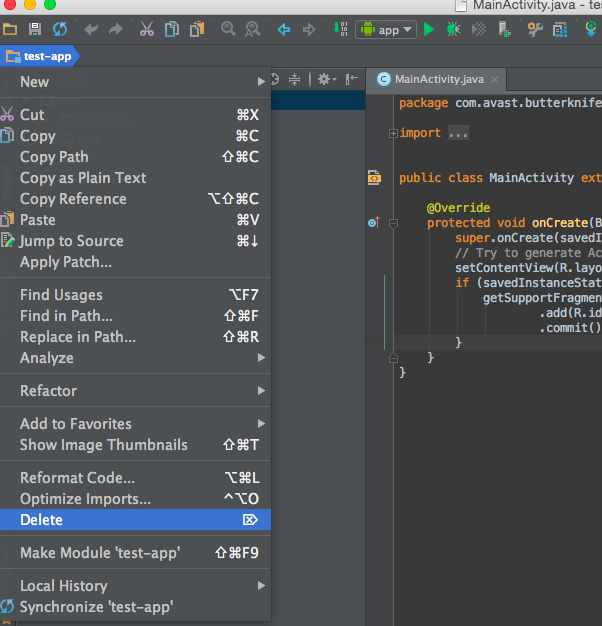Choose Delete from the context menu
Screen dimensions: 602x626
coord(135,520)
